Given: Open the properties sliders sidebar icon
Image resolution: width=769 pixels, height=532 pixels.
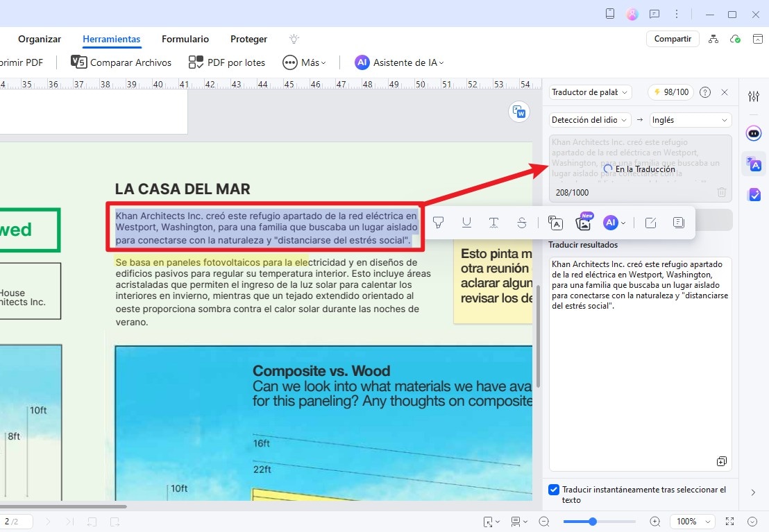Looking at the screenshot, I should tap(754, 96).
